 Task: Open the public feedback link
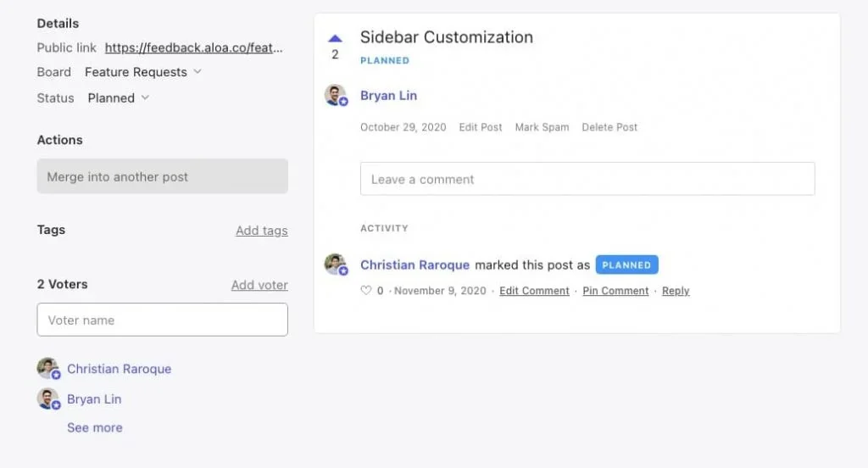point(193,47)
